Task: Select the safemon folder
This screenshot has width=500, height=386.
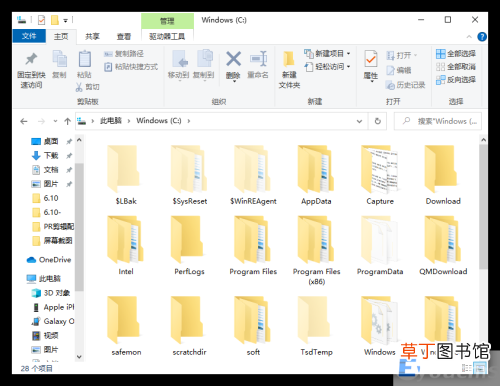Action: click(x=126, y=326)
